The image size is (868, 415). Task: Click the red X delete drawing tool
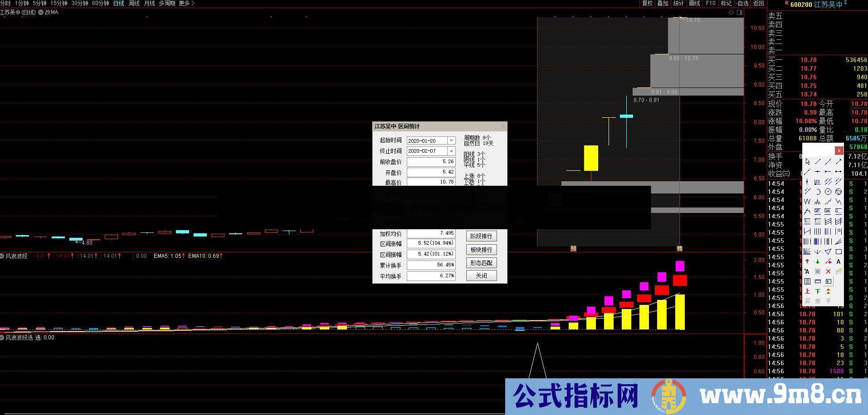pyautogui.click(x=828, y=271)
